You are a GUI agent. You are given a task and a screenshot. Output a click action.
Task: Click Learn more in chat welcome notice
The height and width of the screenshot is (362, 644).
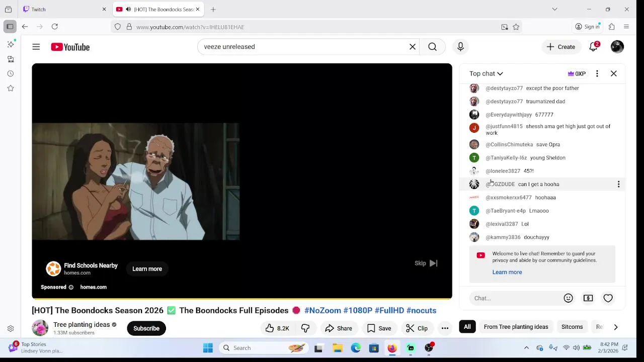tap(507, 272)
